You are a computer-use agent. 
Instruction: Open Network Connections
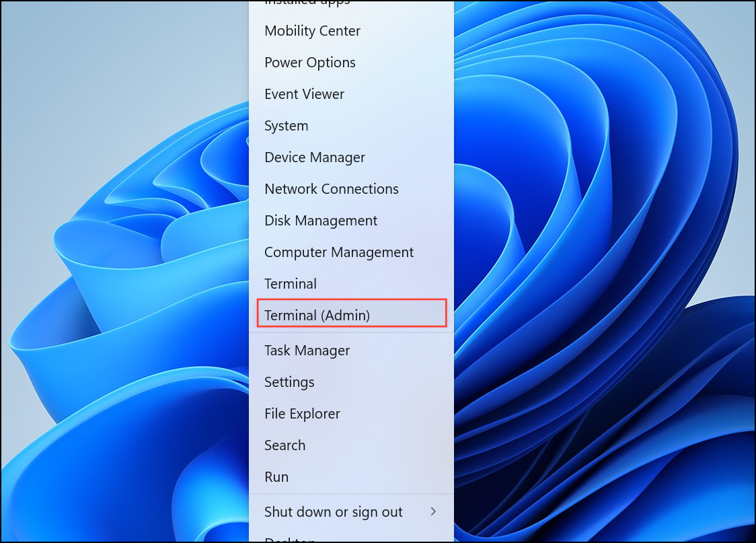(331, 189)
